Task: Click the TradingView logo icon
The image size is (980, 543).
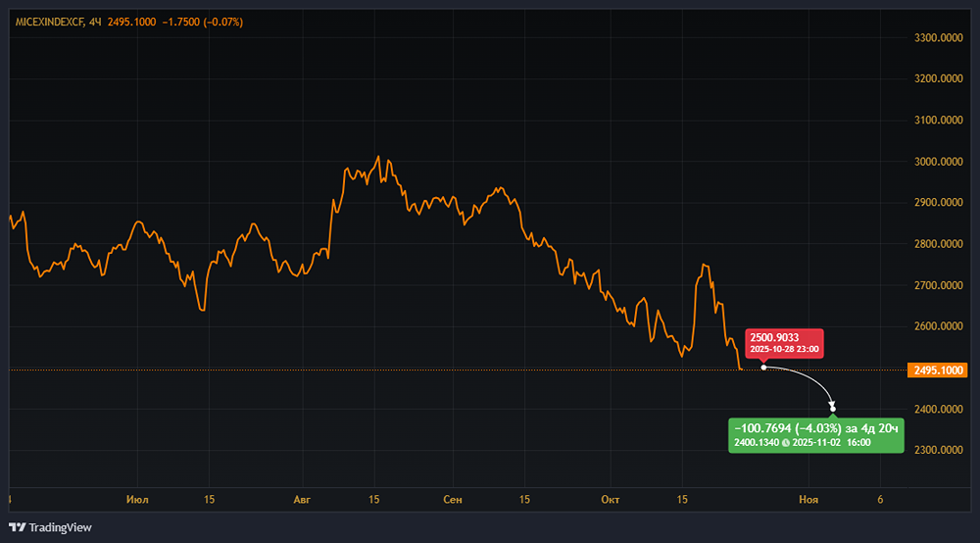Action: (17, 527)
